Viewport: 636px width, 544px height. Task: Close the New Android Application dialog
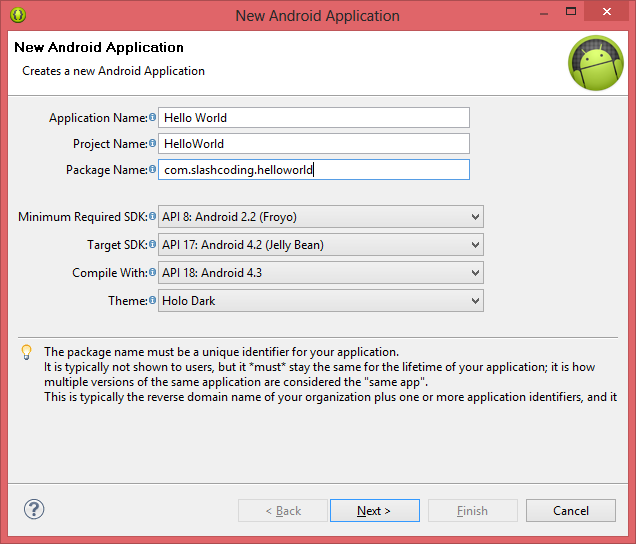point(606,12)
